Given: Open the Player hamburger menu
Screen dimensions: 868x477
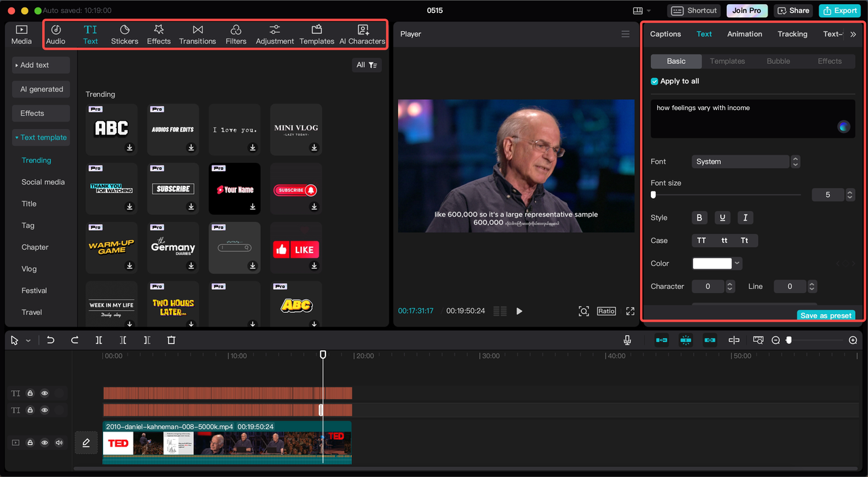Looking at the screenshot, I should [625, 34].
